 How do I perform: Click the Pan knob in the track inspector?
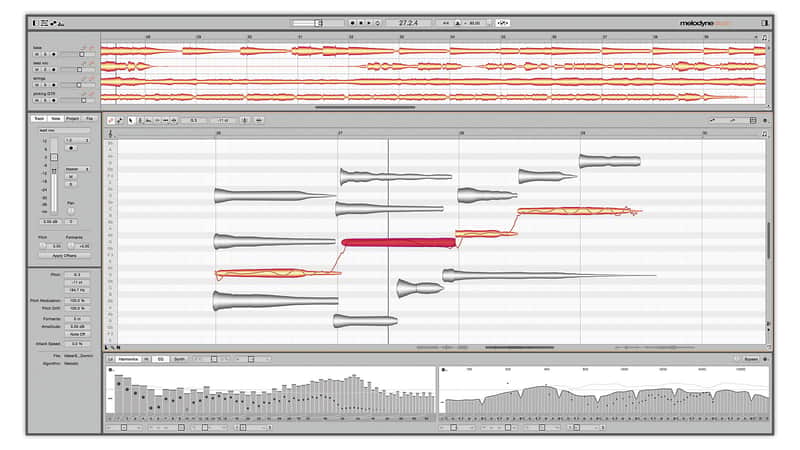(x=71, y=210)
